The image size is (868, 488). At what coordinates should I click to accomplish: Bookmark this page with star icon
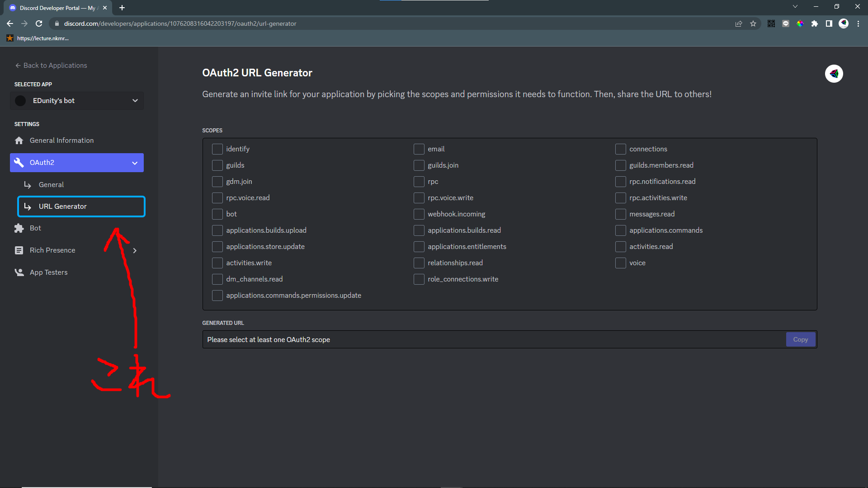tap(753, 23)
